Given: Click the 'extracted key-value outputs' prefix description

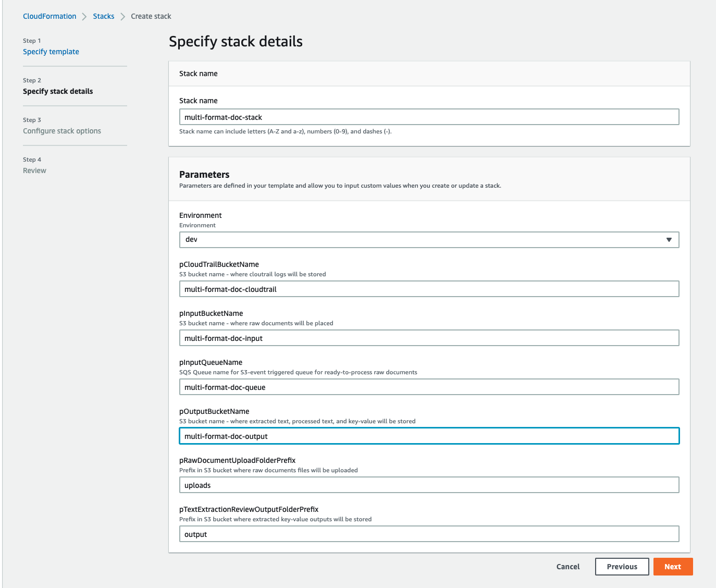Looking at the screenshot, I should [x=276, y=519].
